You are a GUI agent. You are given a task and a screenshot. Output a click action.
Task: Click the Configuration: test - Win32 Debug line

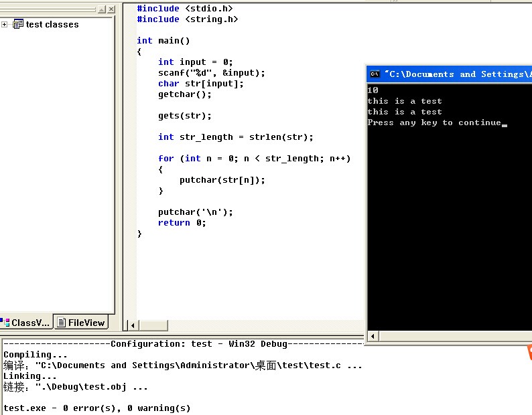[183, 344]
